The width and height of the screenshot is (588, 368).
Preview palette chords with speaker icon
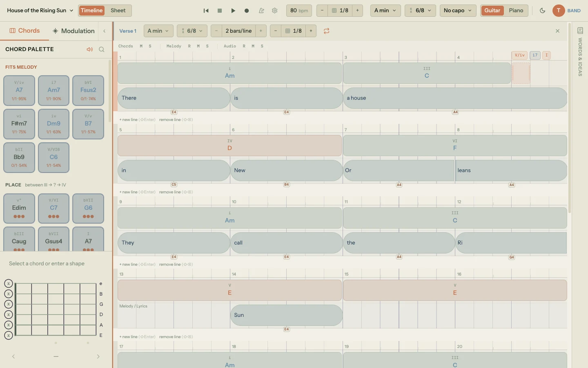pyautogui.click(x=89, y=49)
